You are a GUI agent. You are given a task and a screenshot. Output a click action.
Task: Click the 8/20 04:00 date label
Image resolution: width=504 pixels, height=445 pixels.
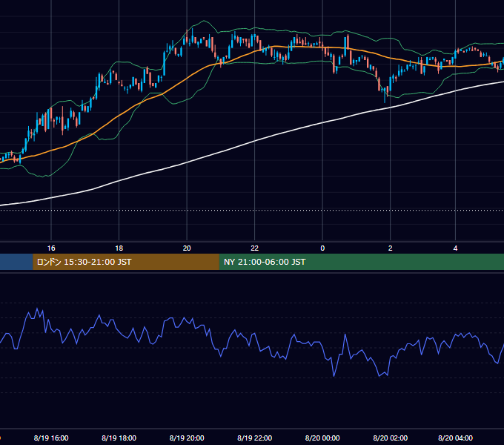point(455,438)
